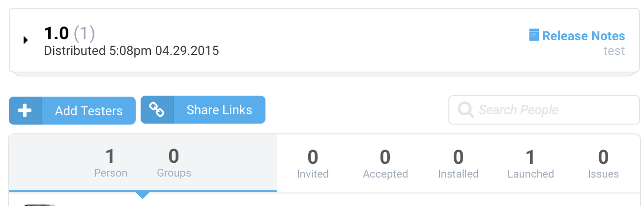Focus the Search People input field
Viewport: 644px width, 206px height.
tap(544, 110)
